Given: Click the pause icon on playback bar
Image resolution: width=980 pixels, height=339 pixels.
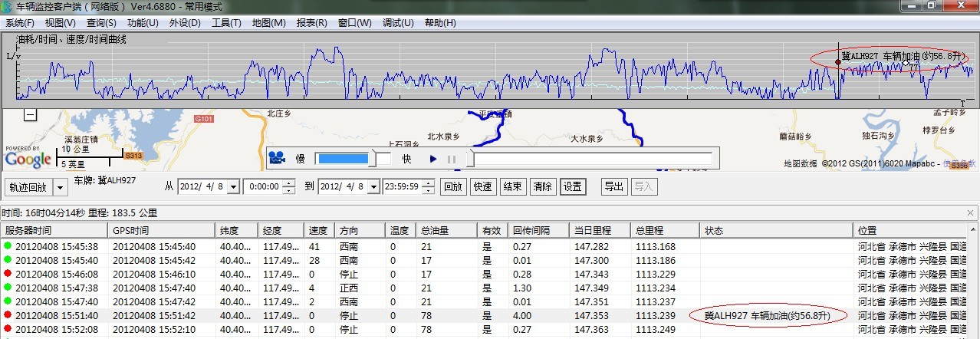Looking at the screenshot, I should [x=452, y=160].
